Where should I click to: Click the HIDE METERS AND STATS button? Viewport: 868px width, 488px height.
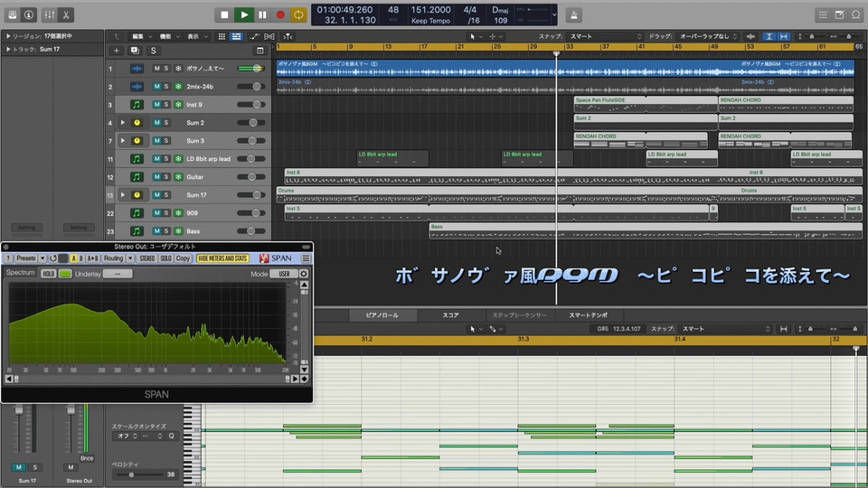point(222,258)
